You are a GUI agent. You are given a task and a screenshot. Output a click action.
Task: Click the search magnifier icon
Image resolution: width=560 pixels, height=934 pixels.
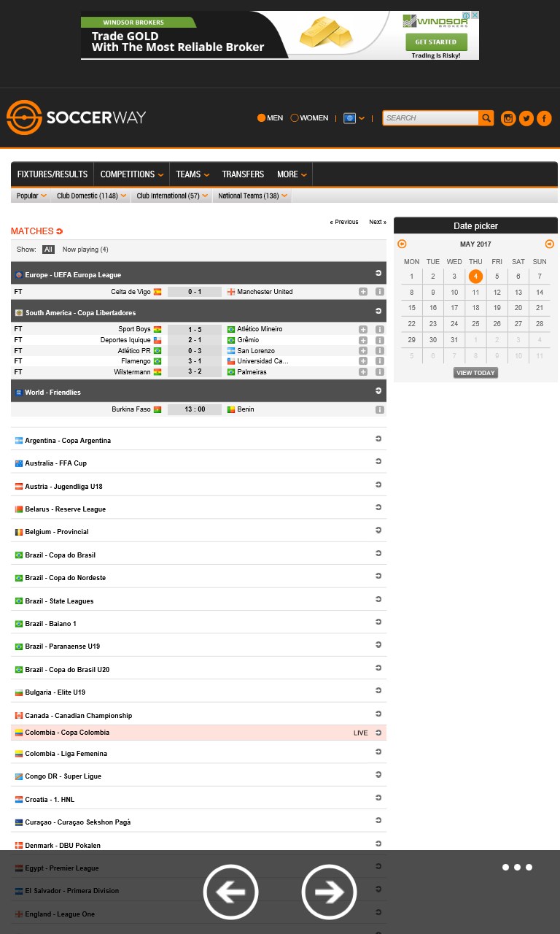[486, 118]
